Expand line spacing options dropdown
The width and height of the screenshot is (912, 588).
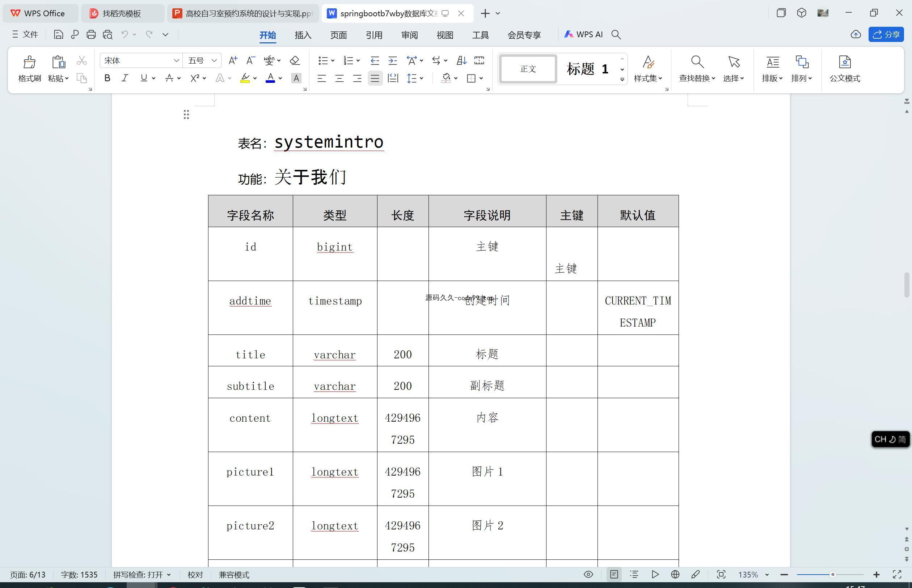click(421, 78)
